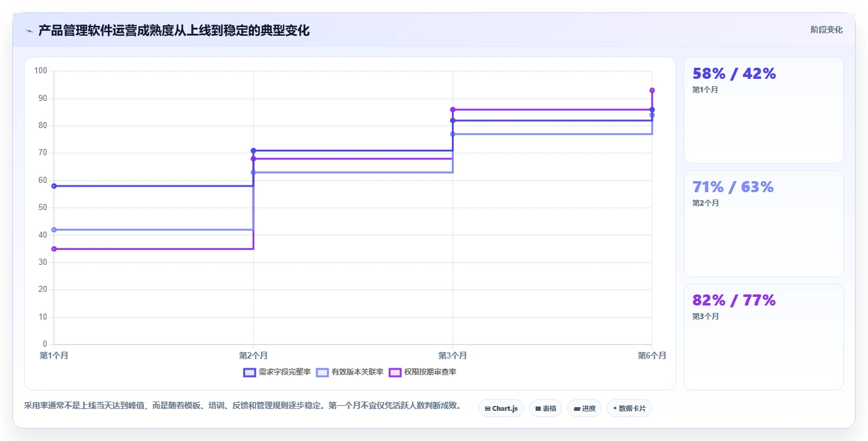Image resolution: width=868 pixels, height=441 pixels.
Task: Click the 第2个月 x-axis label
Action: [253, 355]
